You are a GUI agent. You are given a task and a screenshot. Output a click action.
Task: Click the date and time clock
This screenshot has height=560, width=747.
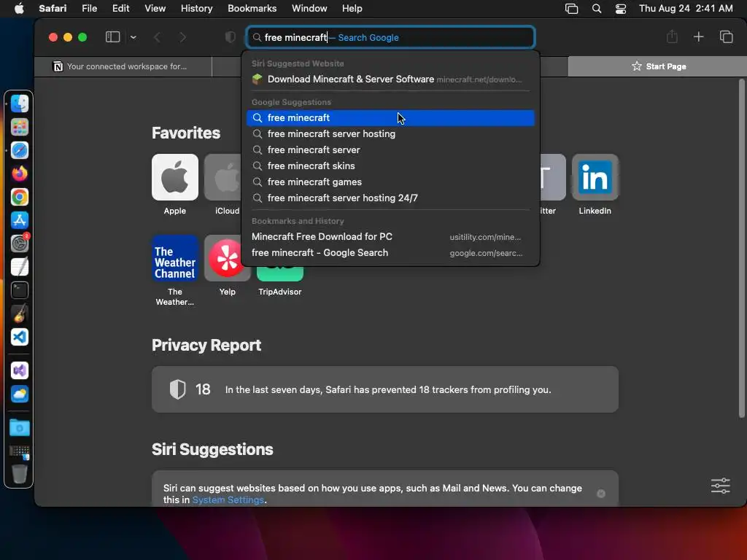(x=686, y=8)
